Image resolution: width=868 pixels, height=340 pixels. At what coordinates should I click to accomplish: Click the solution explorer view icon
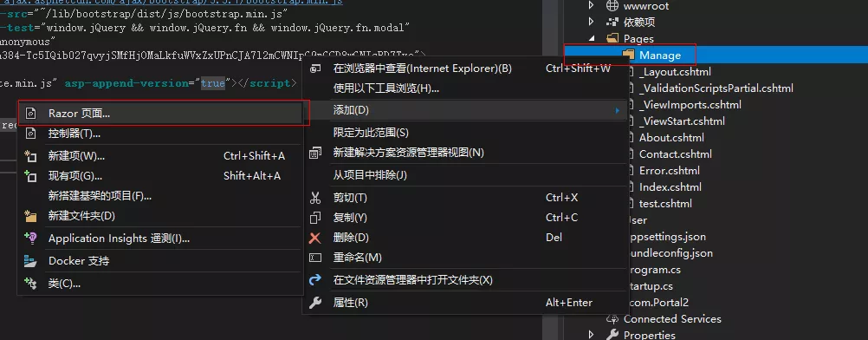tap(315, 153)
